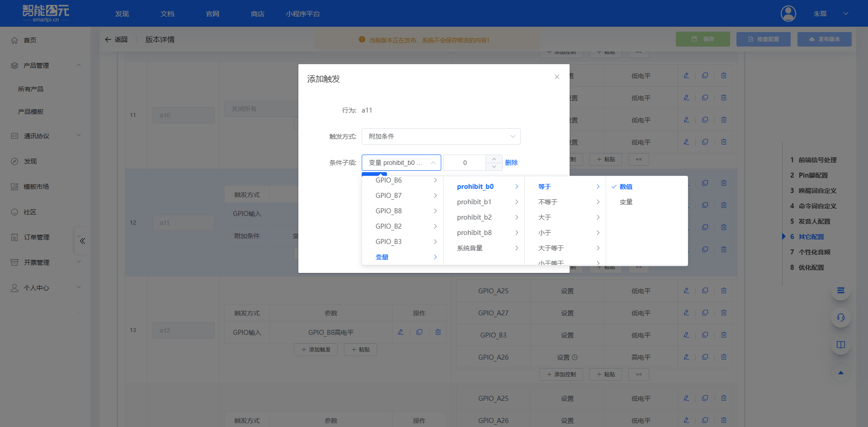Click the user avatar icon

788,14
